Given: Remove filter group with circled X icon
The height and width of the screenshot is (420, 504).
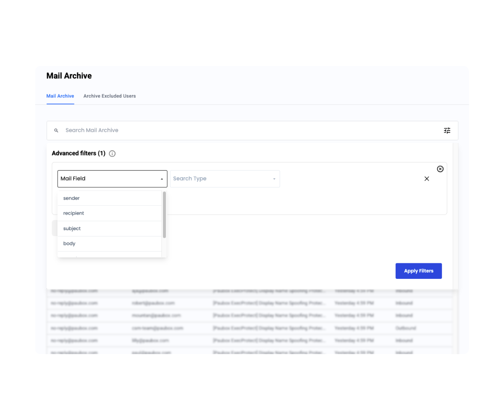Looking at the screenshot, I should pyautogui.click(x=440, y=169).
